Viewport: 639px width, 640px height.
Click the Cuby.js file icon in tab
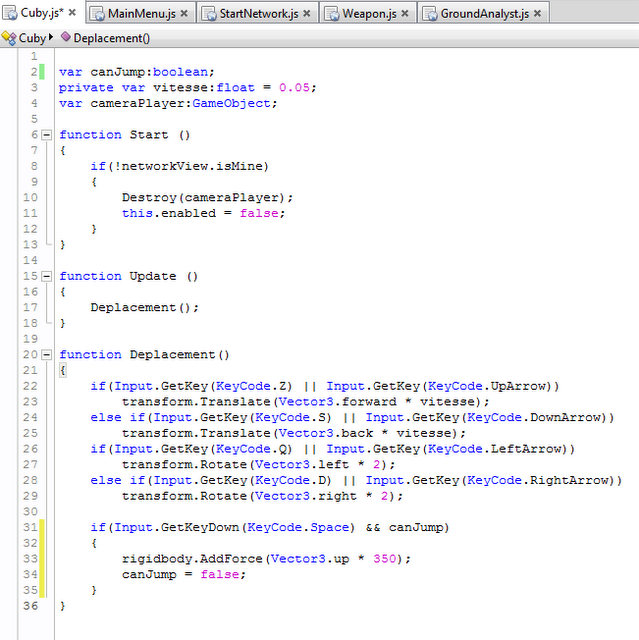tap(10, 13)
